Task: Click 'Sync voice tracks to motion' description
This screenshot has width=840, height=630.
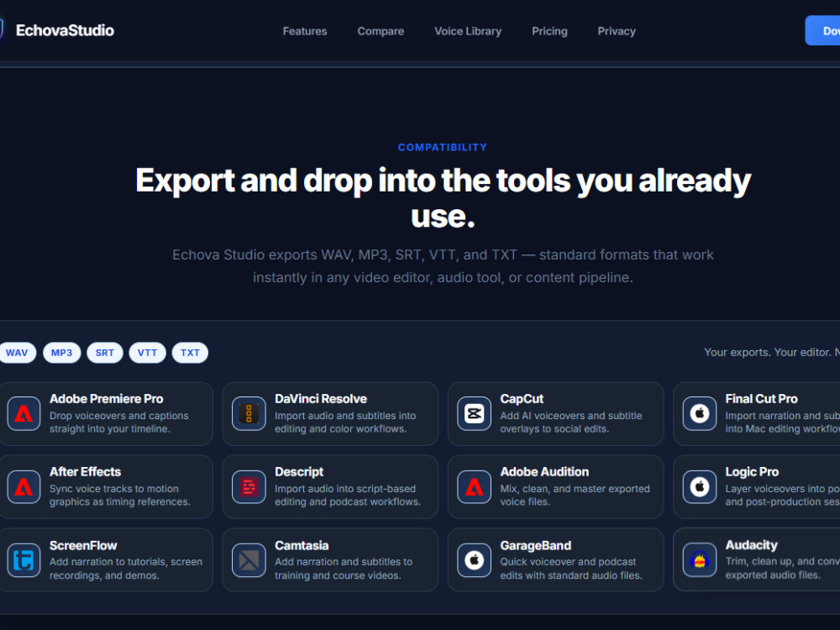Action: click(119, 495)
